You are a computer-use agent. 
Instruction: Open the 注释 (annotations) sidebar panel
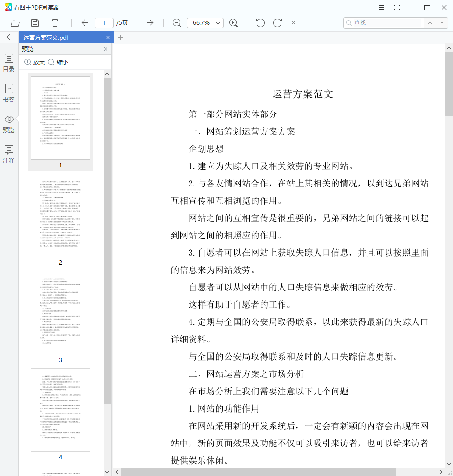click(x=9, y=154)
